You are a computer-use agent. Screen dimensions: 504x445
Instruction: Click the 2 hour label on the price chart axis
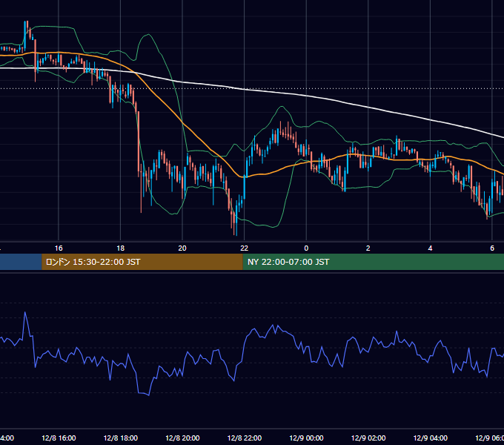[x=368, y=248]
